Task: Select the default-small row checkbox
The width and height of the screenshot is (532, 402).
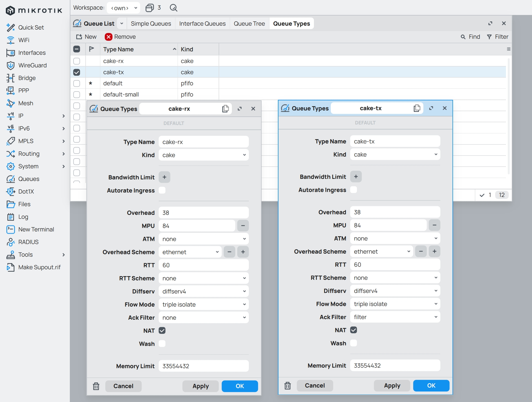Action: pyautogui.click(x=77, y=95)
